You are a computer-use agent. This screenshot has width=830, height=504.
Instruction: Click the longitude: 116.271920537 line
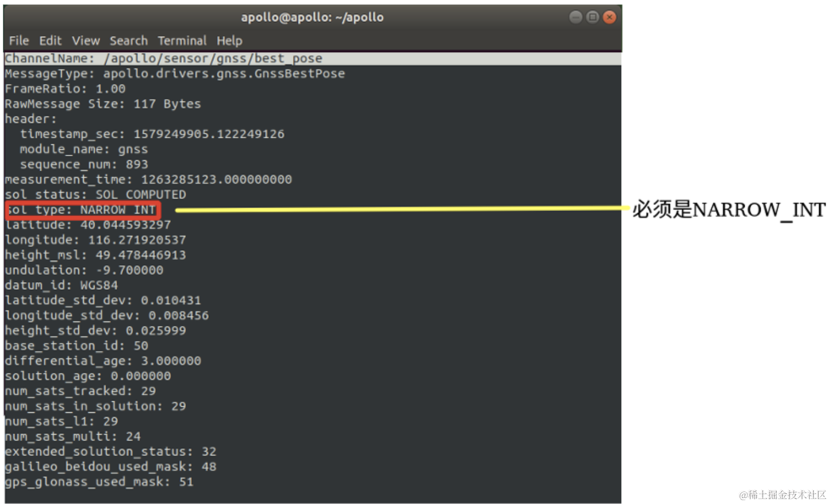(95, 240)
